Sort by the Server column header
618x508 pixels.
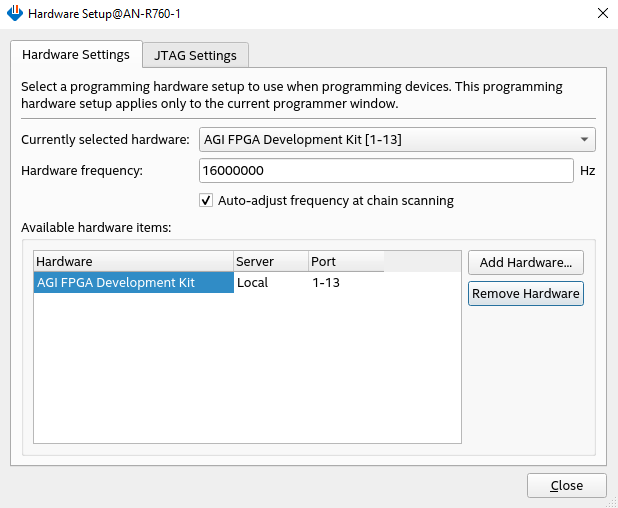coord(270,262)
